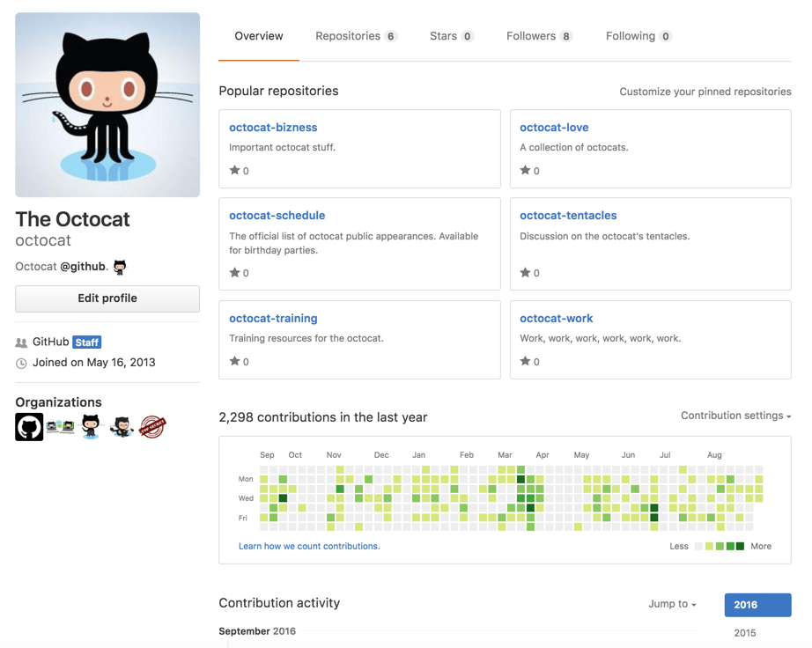Screen dimensions: 812x648
Task: Click the Aug month label in graph
Action: point(714,455)
